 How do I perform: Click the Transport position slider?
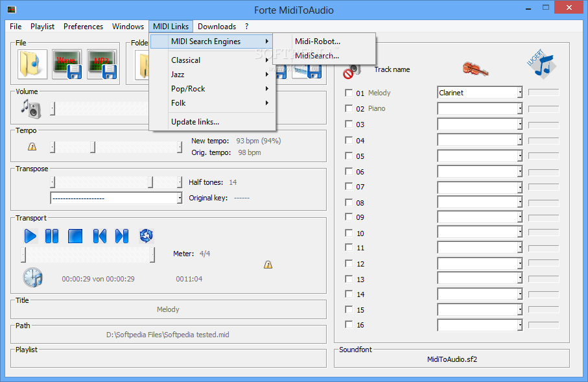(88, 254)
